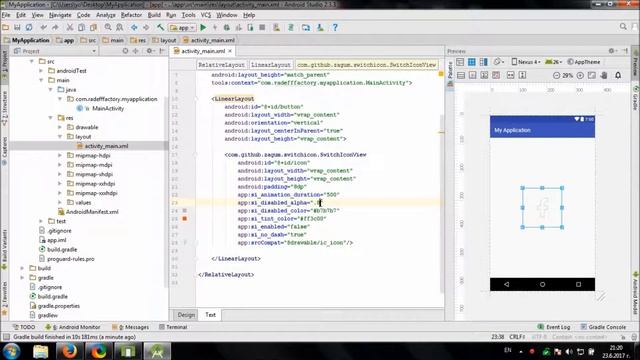Open the API 26 version dropdown
Viewport: 640px width, 360px height.
(x=554, y=62)
